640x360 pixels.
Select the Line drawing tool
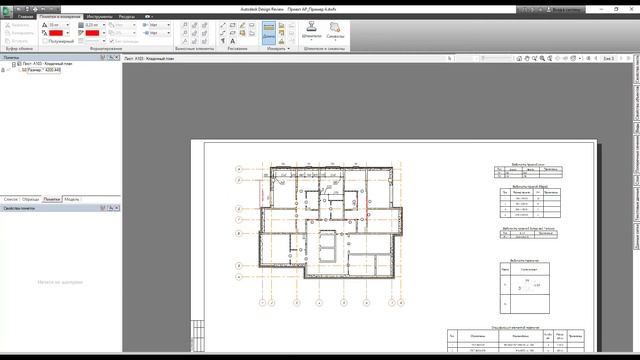tap(222, 25)
